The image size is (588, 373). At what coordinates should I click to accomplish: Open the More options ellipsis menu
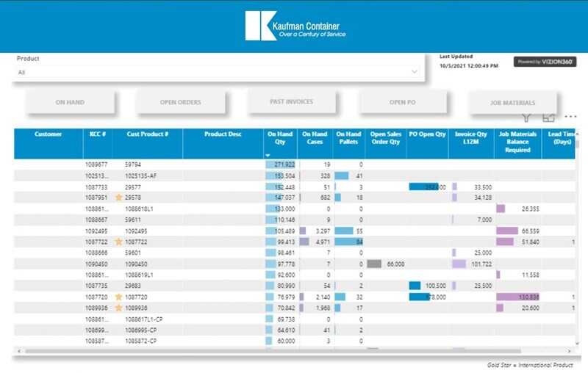570,117
